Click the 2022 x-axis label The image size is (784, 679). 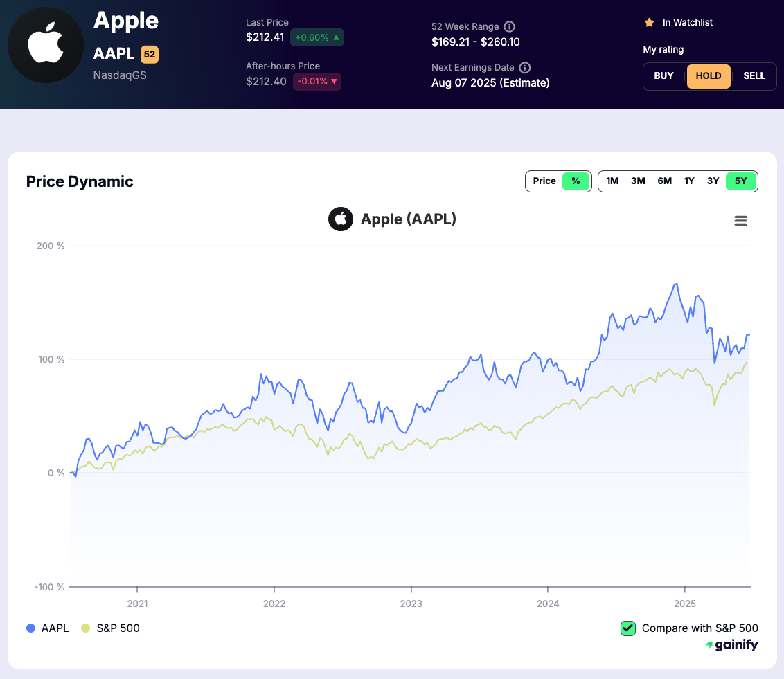pyautogui.click(x=274, y=604)
